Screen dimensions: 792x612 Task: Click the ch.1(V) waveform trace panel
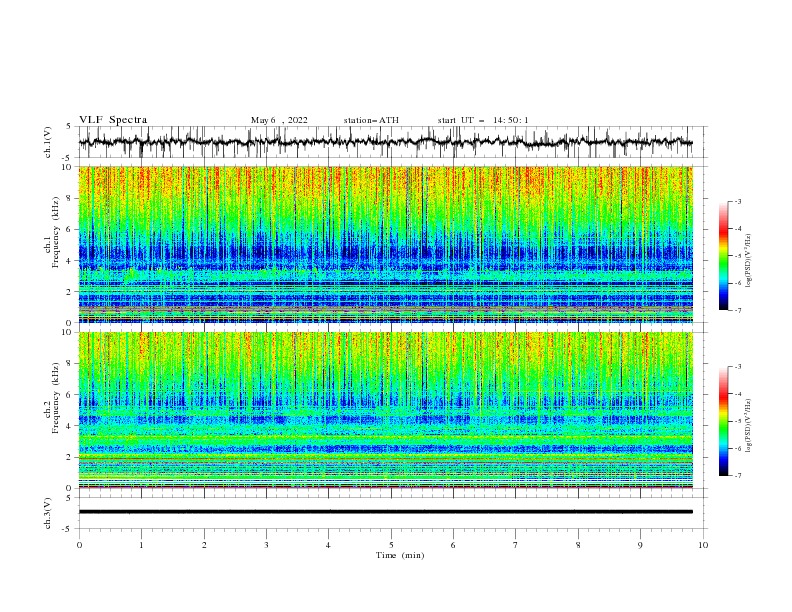coord(392,142)
